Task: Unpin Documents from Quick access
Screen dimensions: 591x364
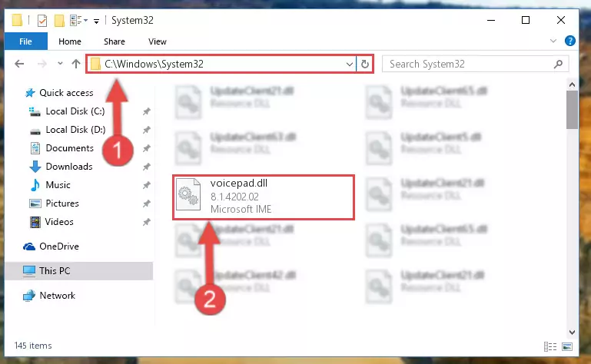Action: [x=146, y=148]
